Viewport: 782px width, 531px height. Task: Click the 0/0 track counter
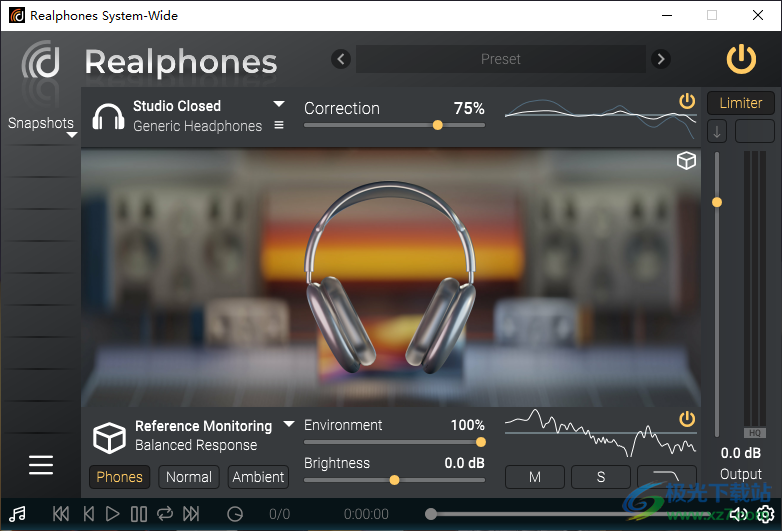click(279, 514)
